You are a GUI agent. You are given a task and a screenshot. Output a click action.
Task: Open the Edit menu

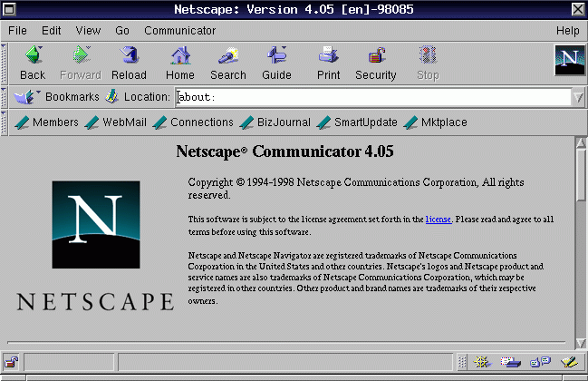tap(51, 31)
